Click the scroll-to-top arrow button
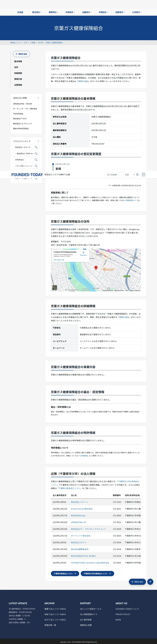 (x=150, y=582)
